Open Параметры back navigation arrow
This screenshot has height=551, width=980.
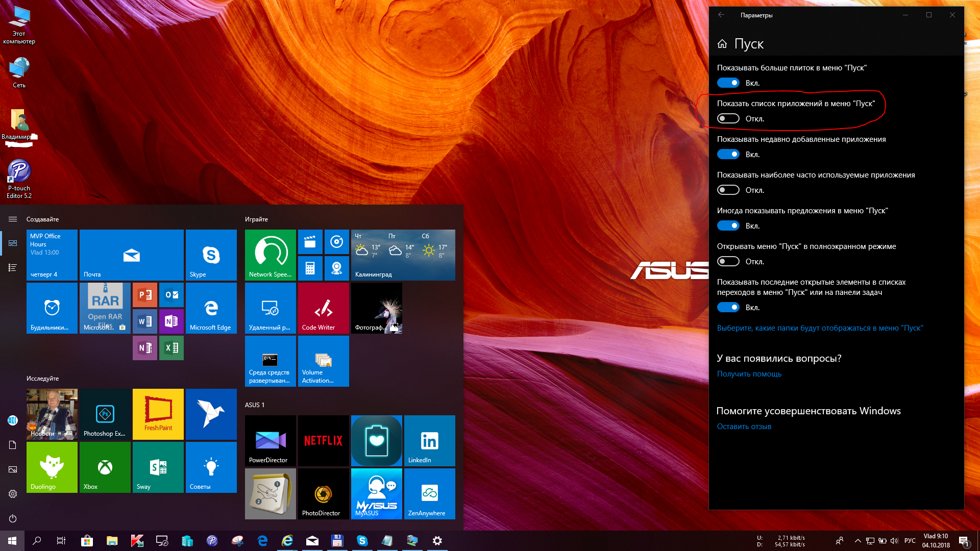click(x=722, y=15)
